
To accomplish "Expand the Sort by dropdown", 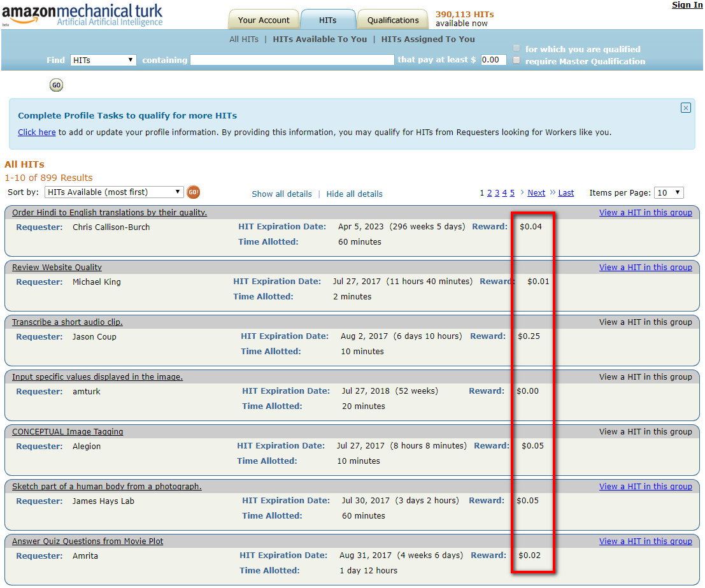I will tap(114, 192).
